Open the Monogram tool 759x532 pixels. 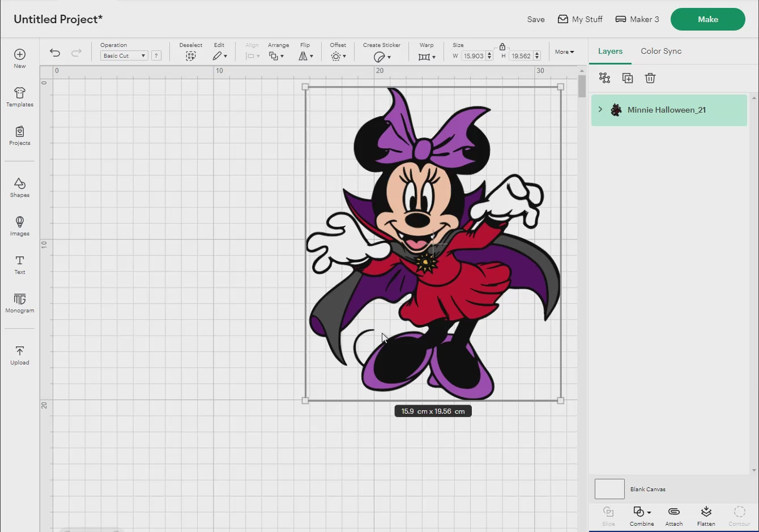[x=20, y=303]
